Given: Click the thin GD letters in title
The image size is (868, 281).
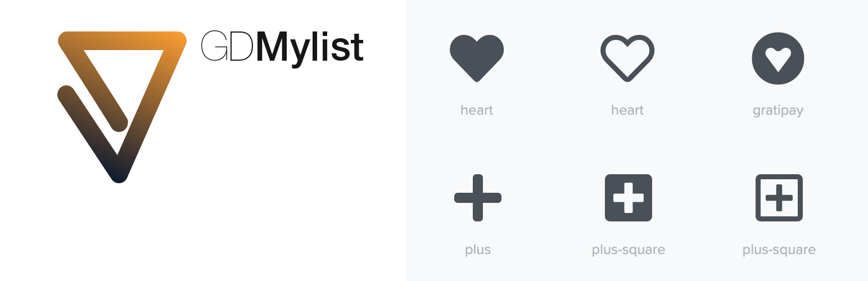Looking at the screenshot, I should (227, 46).
